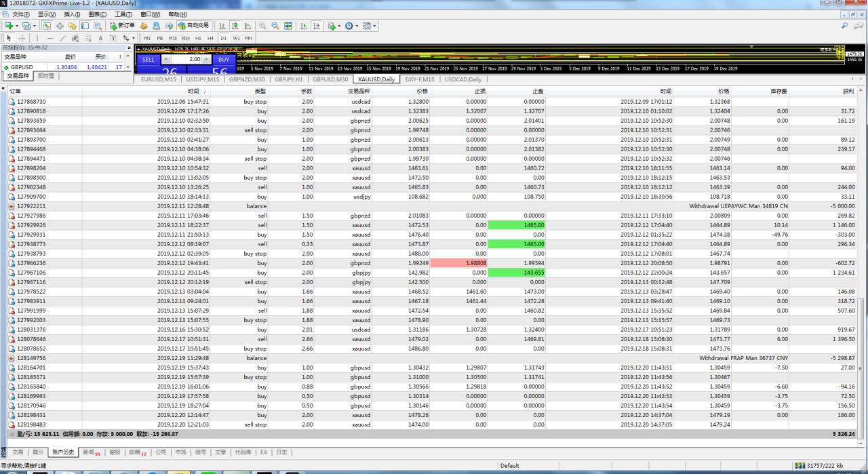This screenshot has height=474, width=868.
Task: Pick the Fibonacci retracement tool
Action: (x=87, y=38)
